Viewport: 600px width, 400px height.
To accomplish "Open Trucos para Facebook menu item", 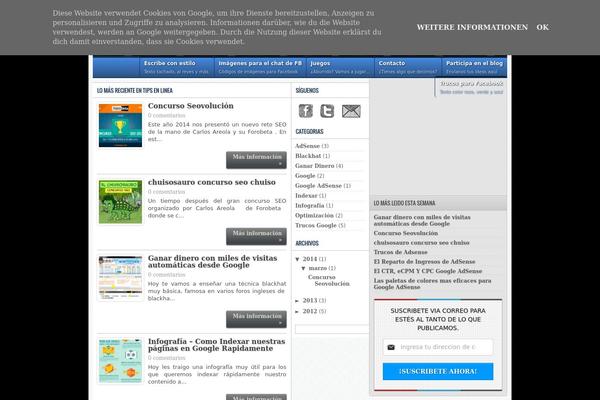I will (471, 88).
